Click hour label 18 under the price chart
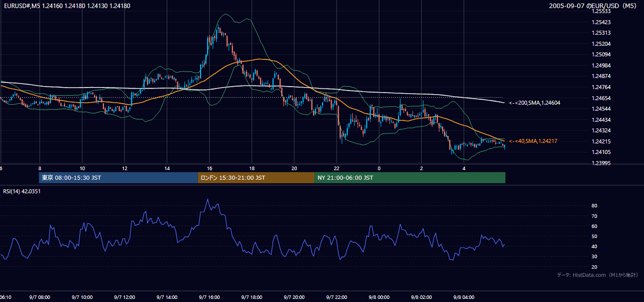The image size is (644, 302). (x=252, y=168)
